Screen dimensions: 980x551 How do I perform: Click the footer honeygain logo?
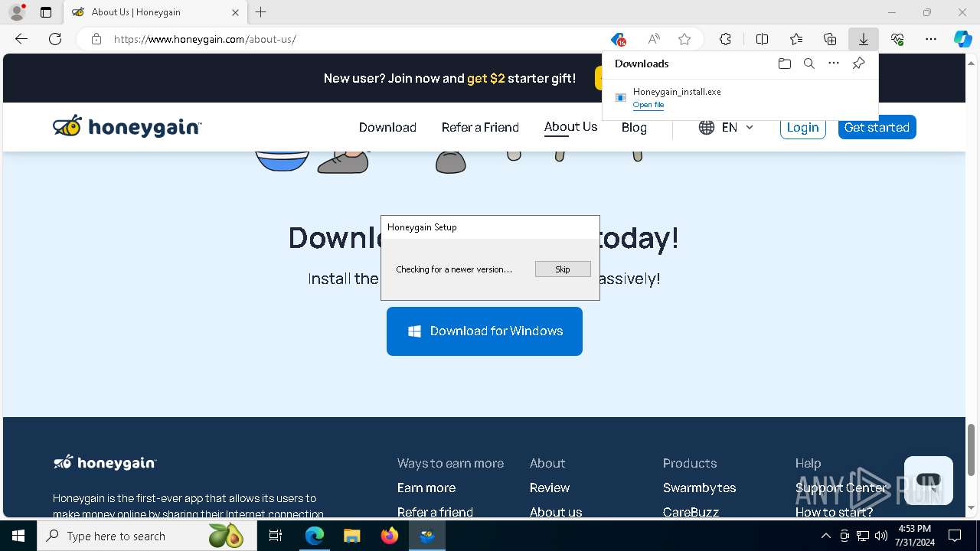(x=105, y=462)
